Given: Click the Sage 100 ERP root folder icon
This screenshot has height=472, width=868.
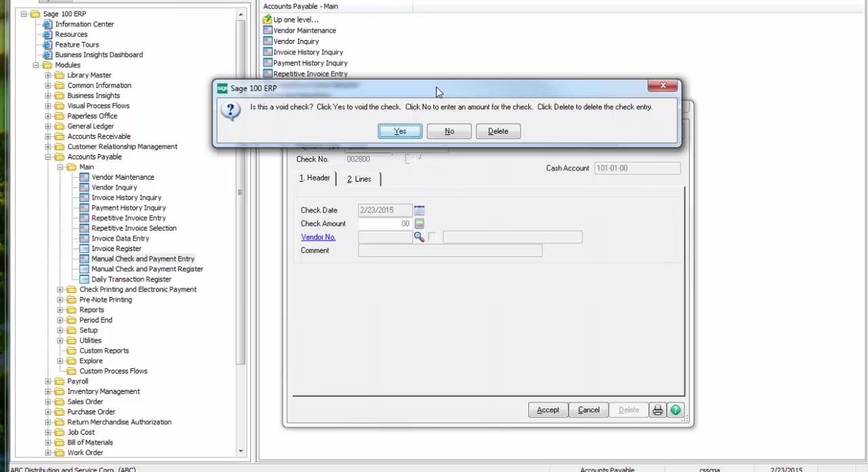Looking at the screenshot, I should click(x=35, y=14).
